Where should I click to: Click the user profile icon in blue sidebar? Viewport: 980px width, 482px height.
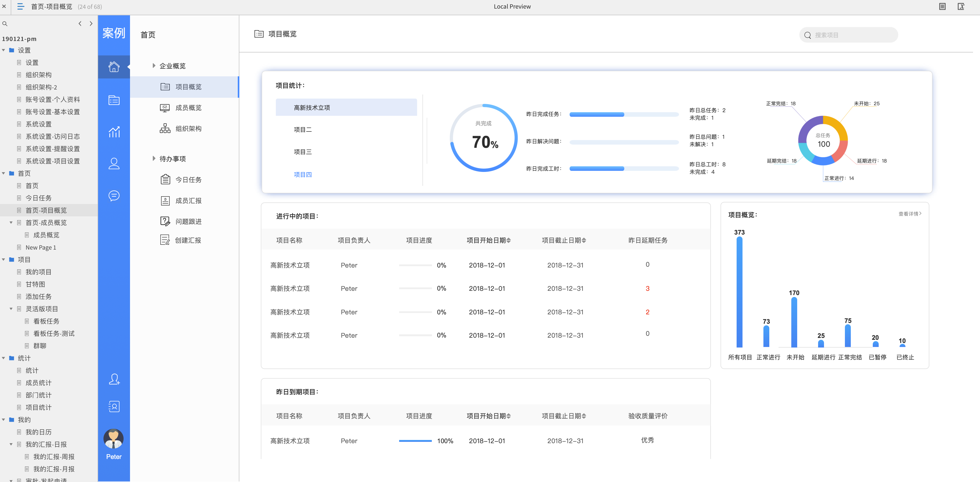pyautogui.click(x=114, y=163)
